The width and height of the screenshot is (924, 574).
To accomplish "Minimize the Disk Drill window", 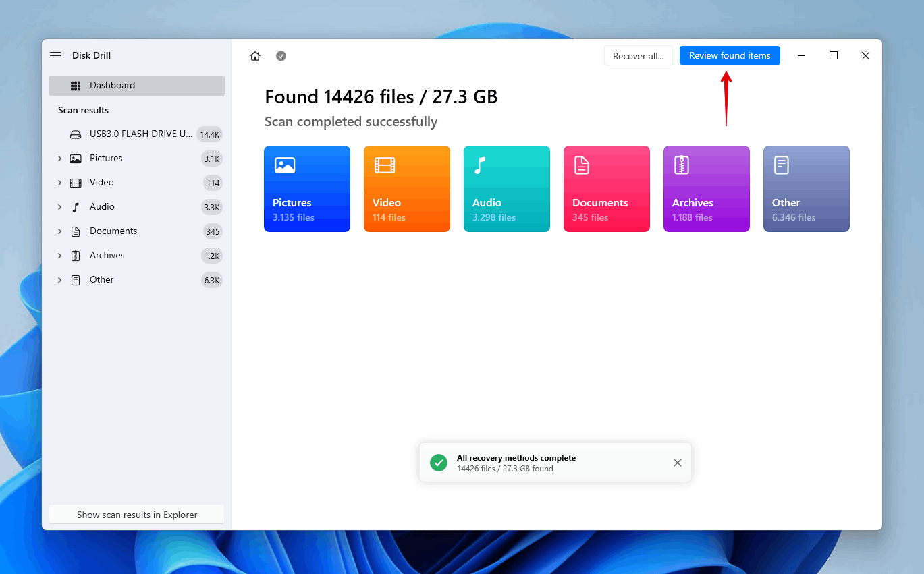I will click(x=801, y=56).
